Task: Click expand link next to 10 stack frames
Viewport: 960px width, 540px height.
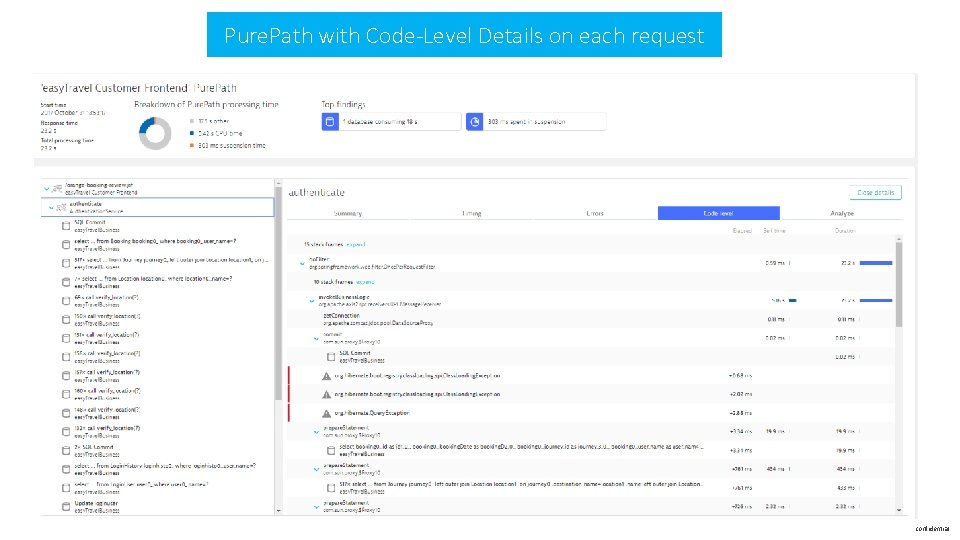Action: pos(365,282)
